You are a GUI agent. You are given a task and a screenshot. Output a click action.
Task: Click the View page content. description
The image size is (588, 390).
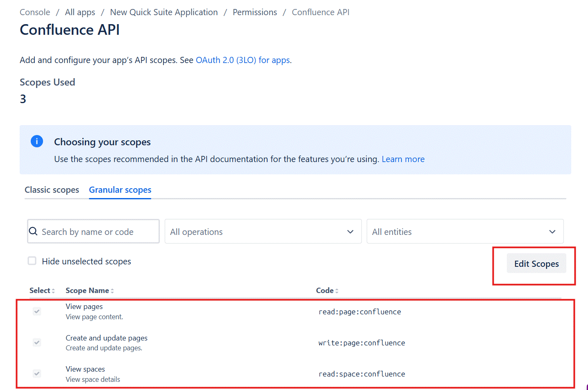pos(94,317)
